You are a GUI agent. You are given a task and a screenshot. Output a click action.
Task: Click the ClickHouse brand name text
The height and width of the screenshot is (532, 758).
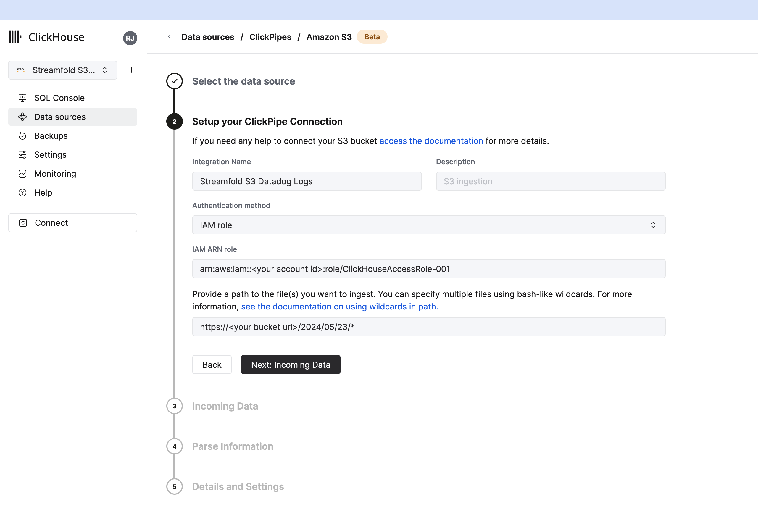click(x=57, y=37)
